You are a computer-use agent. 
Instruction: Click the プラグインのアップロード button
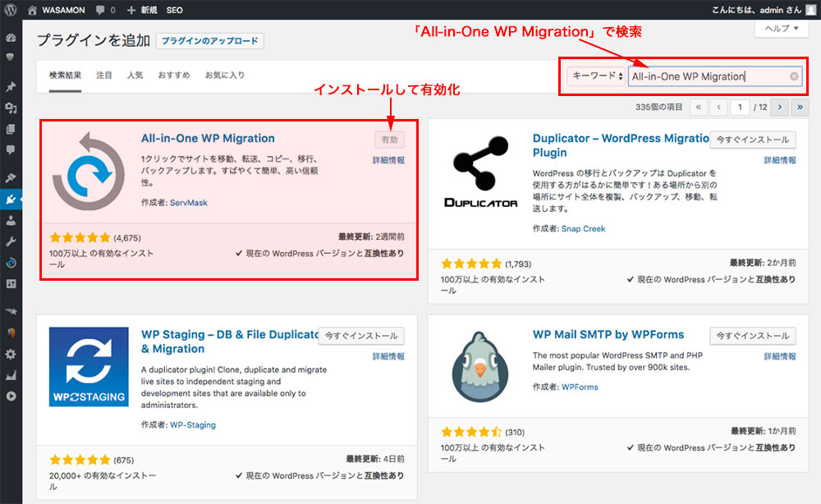point(210,41)
